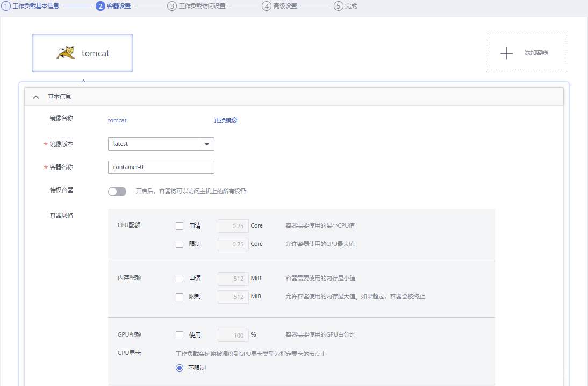Click text 允许容器使用的CPU最大值

pyautogui.click(x=320, y=244)
